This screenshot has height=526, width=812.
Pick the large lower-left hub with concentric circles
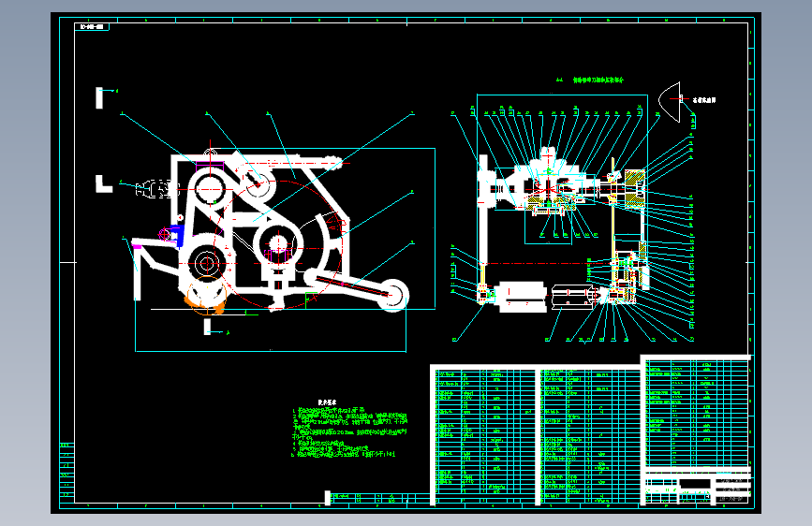pos(207,262)
